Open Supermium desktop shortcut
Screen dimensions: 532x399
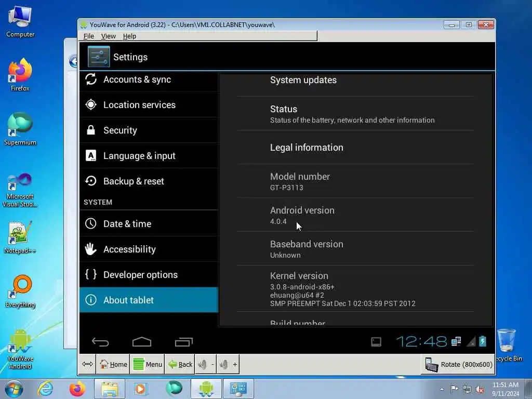coord(20,129)
